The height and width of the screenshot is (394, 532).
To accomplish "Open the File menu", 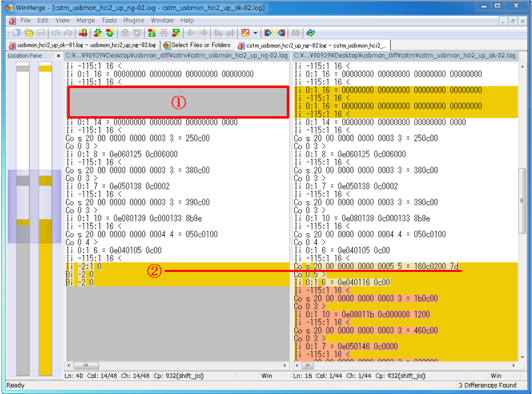I will click(x=25, y=20).
